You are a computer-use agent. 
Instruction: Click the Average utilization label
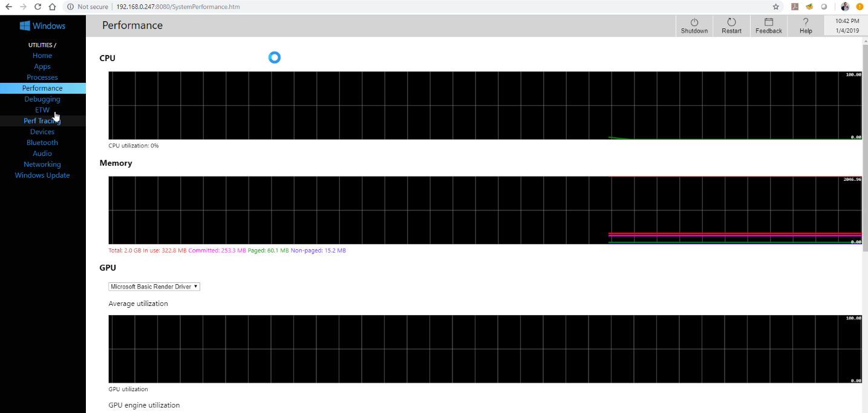pos(138,304)
